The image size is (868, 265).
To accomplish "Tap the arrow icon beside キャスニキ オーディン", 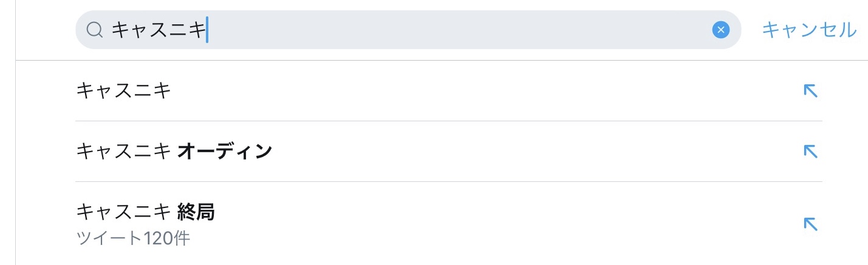I will [x=810, y=152].
